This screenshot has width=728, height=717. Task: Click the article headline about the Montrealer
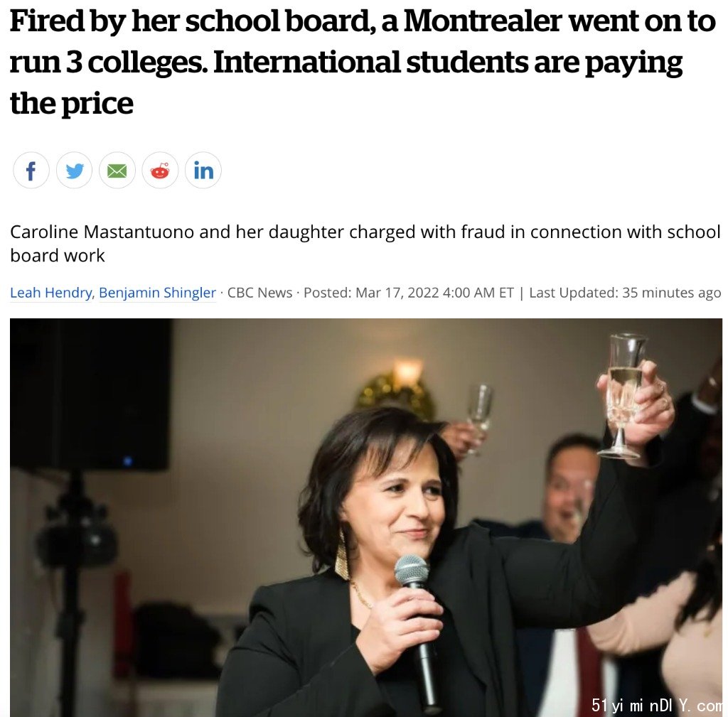[x=362, y=62]
